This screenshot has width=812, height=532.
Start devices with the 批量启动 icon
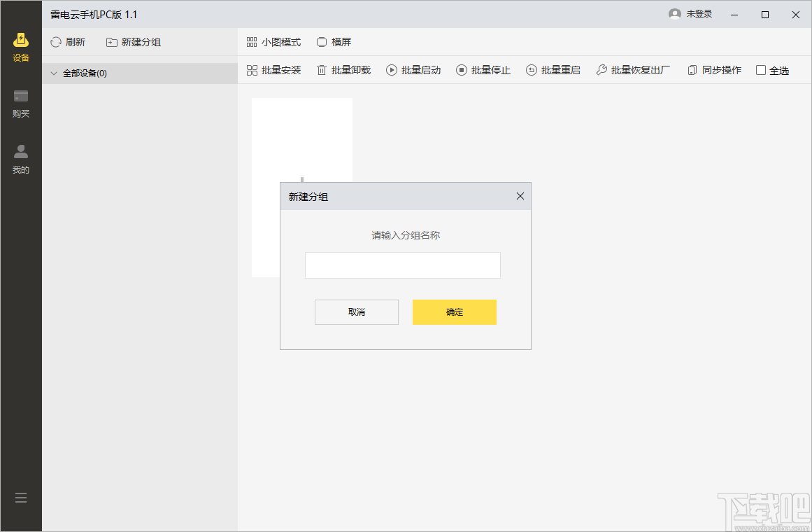click(x=391, y=70)
